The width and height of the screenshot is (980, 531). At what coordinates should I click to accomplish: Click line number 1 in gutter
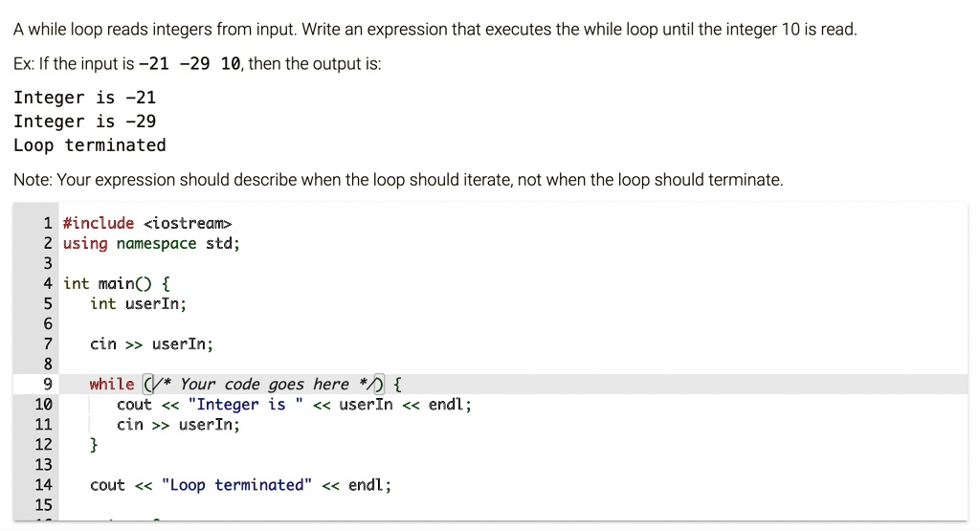[48, 223]
